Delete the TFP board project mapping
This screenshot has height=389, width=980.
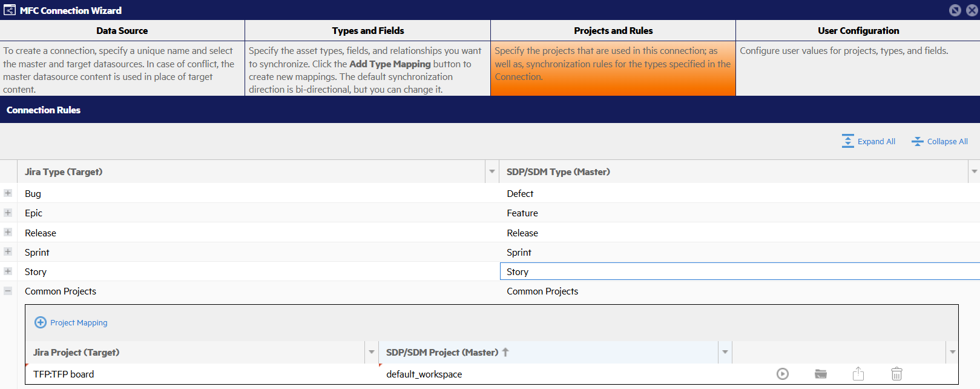(x=896, y=374)
